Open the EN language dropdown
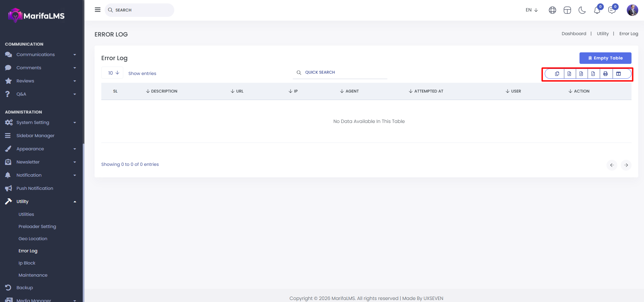 (x=532, y=10)
